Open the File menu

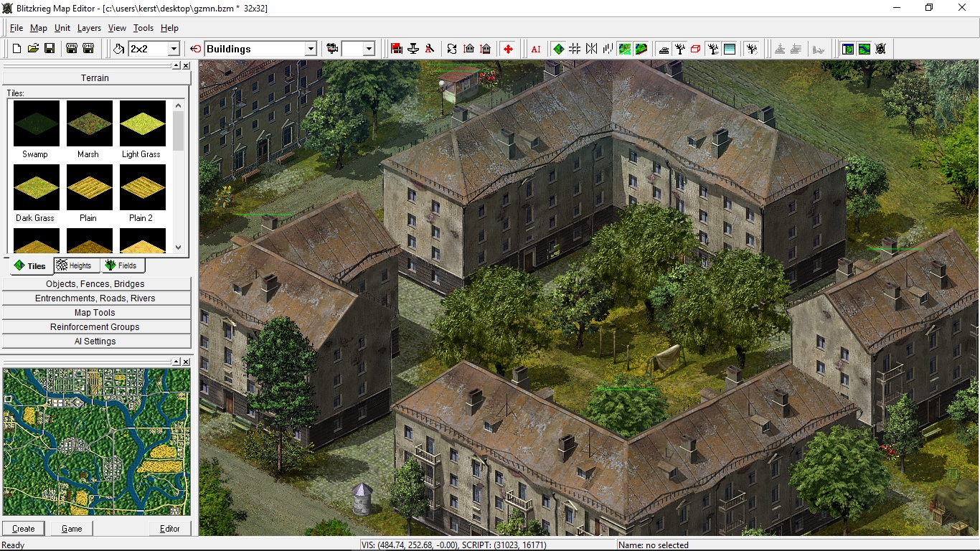(17, 28)
